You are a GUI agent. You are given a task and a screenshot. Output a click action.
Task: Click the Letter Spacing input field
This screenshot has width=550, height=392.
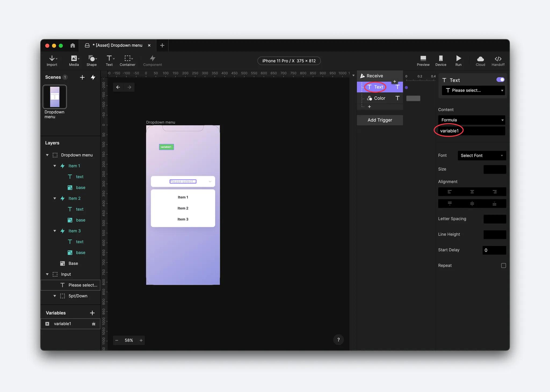[x=495, y=219]
